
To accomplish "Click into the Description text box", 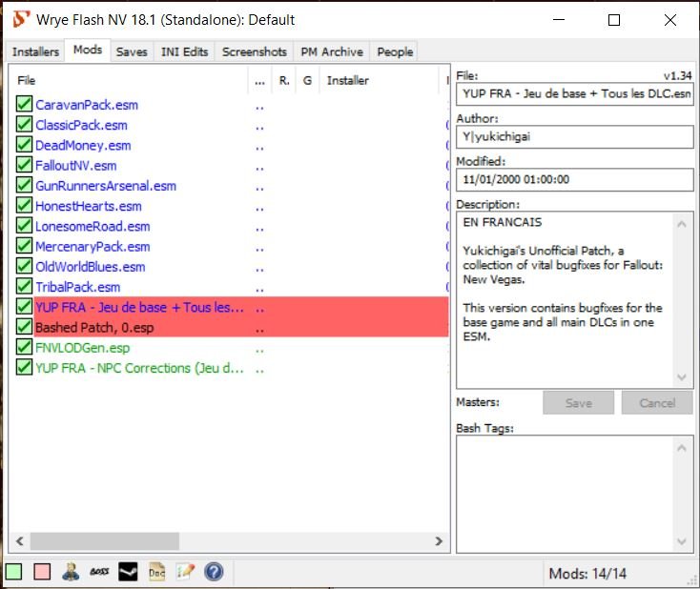I will click(566, 300).
